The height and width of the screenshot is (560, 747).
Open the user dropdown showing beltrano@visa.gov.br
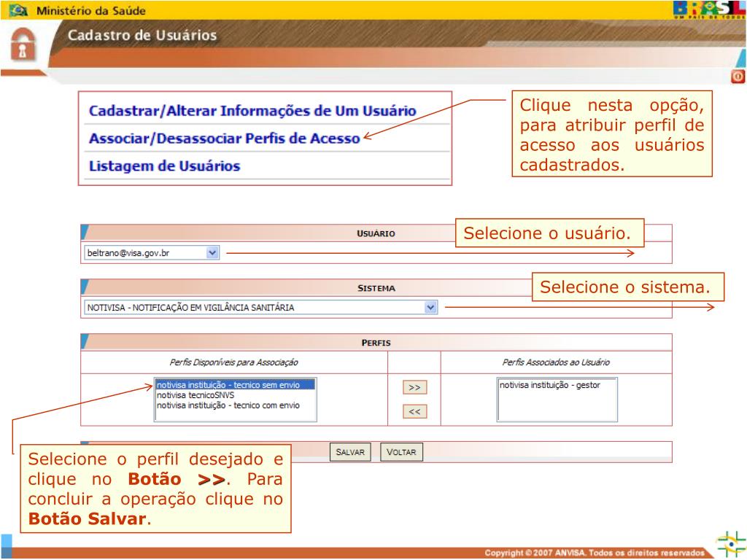(152, 253)
